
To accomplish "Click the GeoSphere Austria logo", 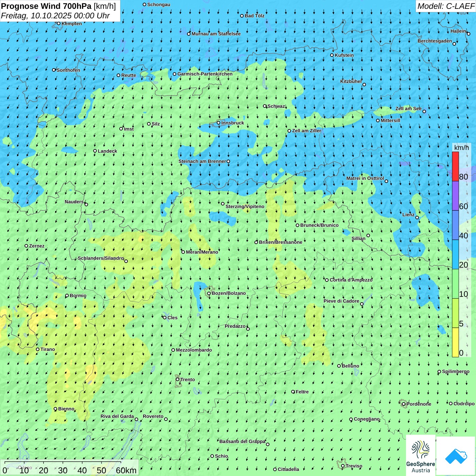I will click(x=421, y=455).
